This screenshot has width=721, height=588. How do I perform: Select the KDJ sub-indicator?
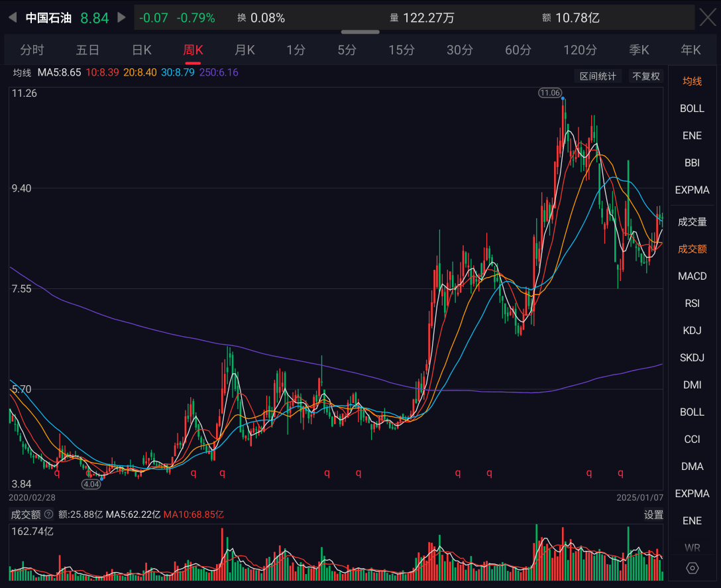pyautogui.click(x=692, y=330)
